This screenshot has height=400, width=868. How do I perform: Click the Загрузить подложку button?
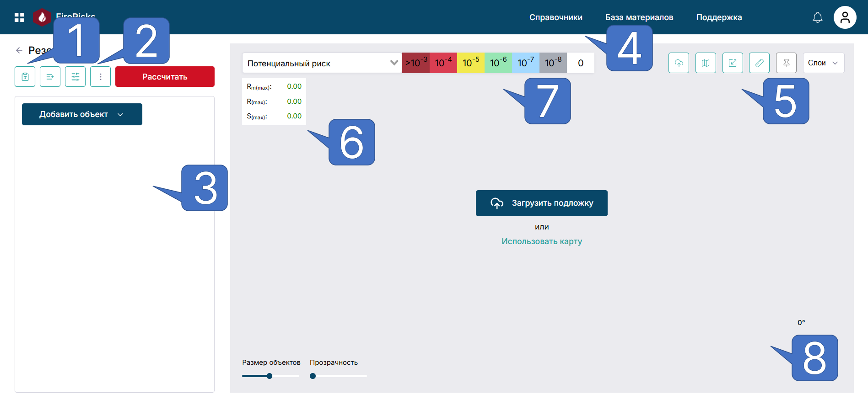[542, 203]
